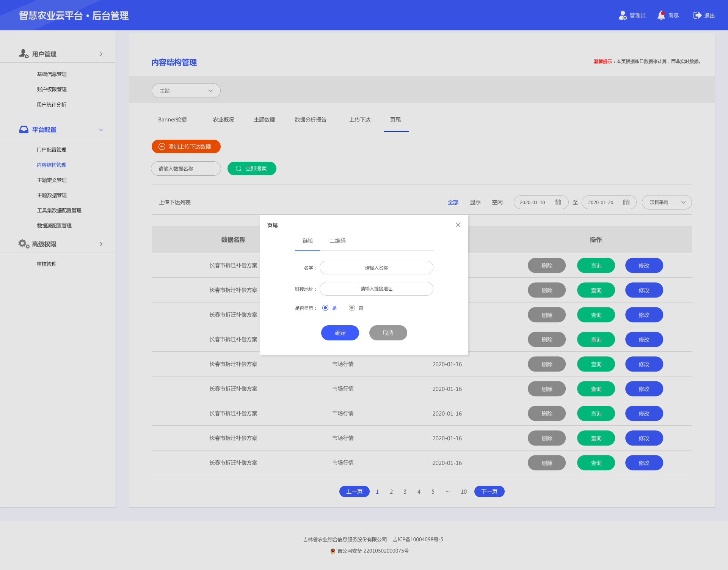
Task: Select the 否 radio button
Action: tap(352, 308)
